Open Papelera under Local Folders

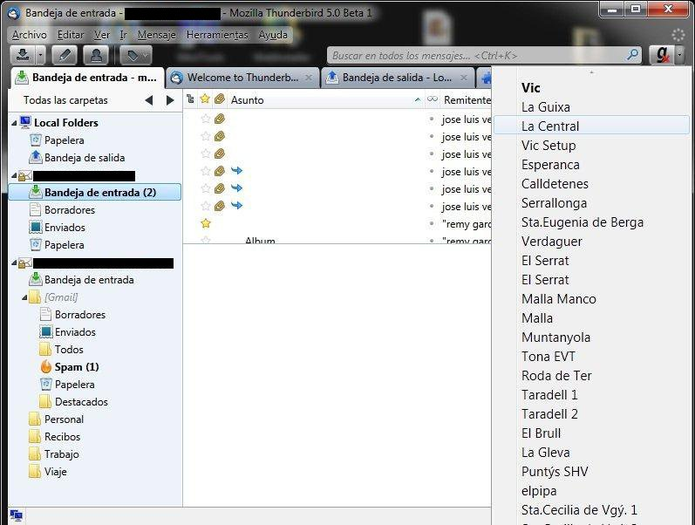point(64,140)
